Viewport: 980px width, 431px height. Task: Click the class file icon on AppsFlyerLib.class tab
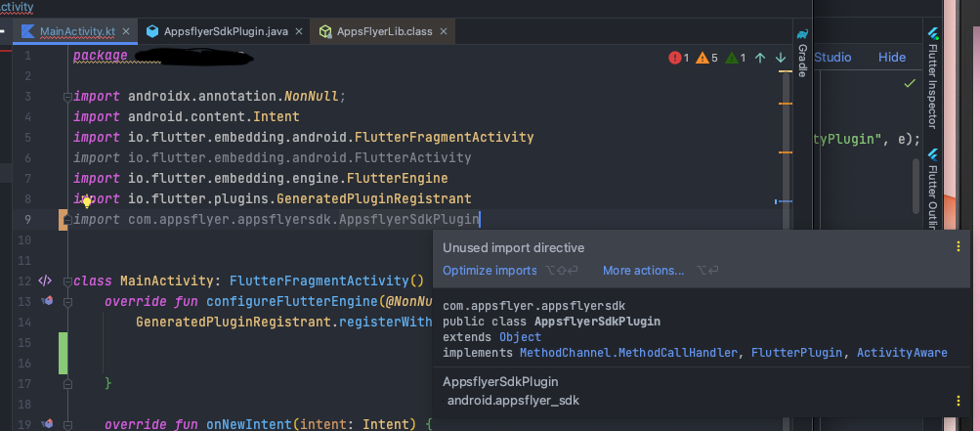pos(325,31)
